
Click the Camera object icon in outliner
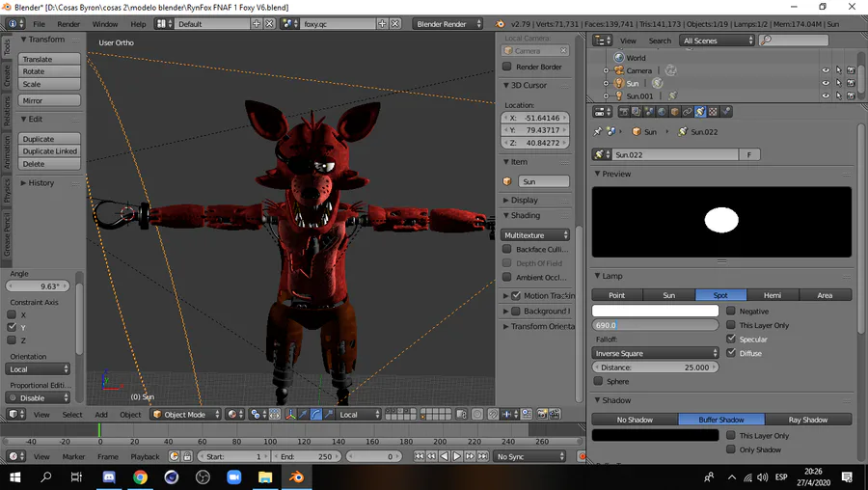coord(619,70)
